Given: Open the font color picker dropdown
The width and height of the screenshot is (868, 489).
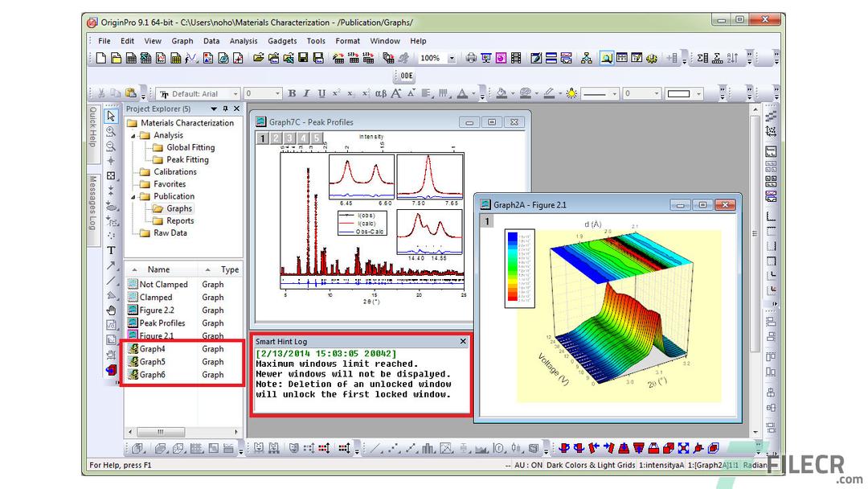Looking at the screenshot, I should (473, 93).
